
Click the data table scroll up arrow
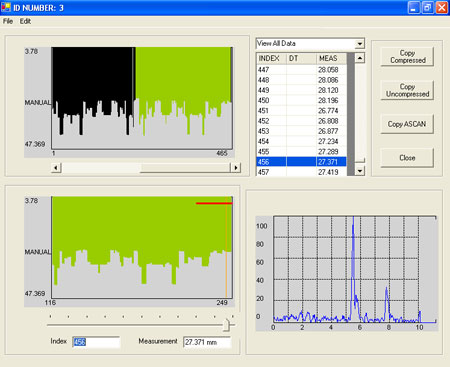[359, 58]
